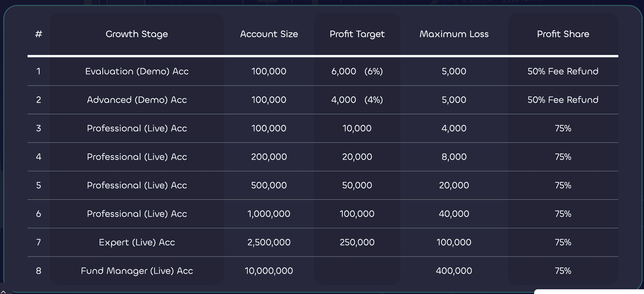
Task: Click the 400,000 maximum loss value
Action: [x=454, y=271]
